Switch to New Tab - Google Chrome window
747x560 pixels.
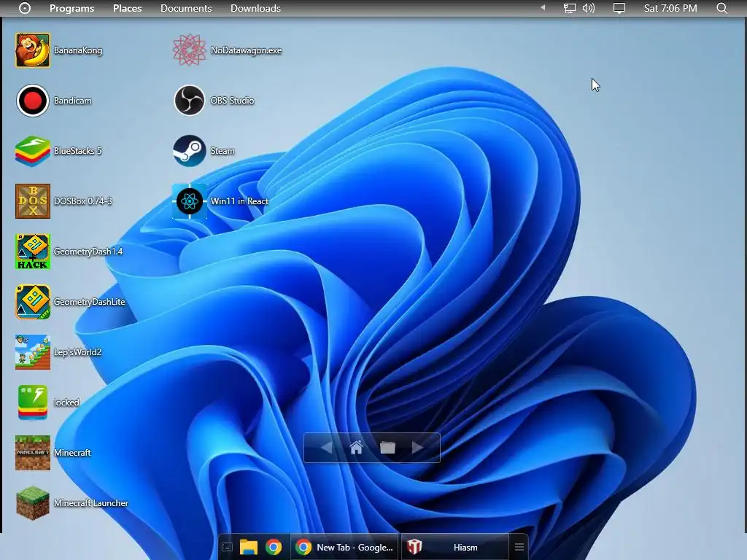point(344,547)
